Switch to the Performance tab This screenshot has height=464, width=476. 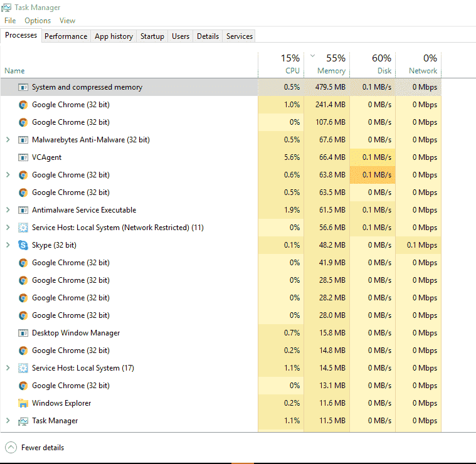click(x=66, y=36)
